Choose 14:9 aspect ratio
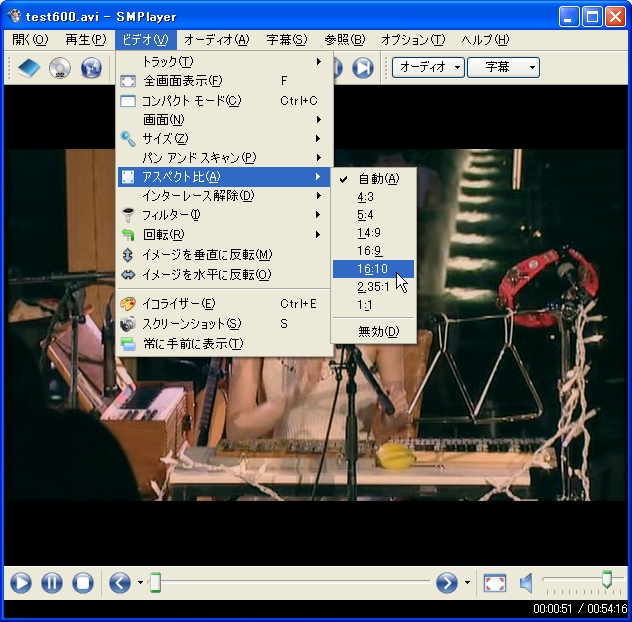Image resolution: width=632 pixels, height=622 pixels. point(374,233)
